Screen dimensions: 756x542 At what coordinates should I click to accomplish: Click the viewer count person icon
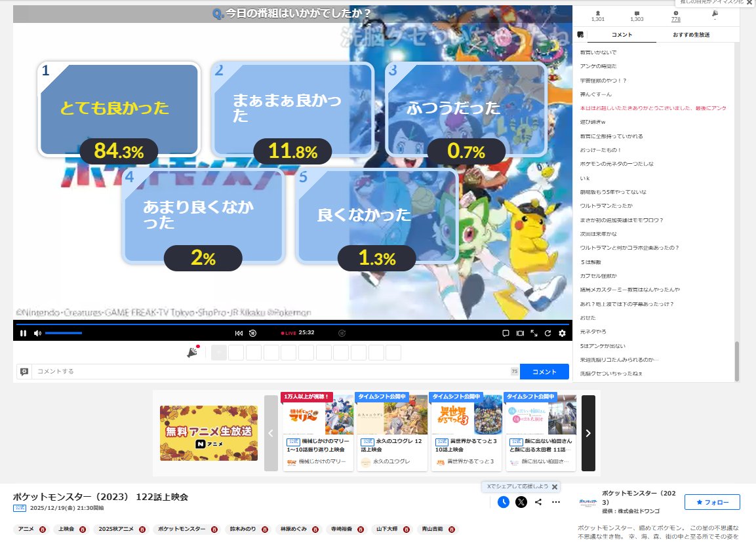coord(598,14)
